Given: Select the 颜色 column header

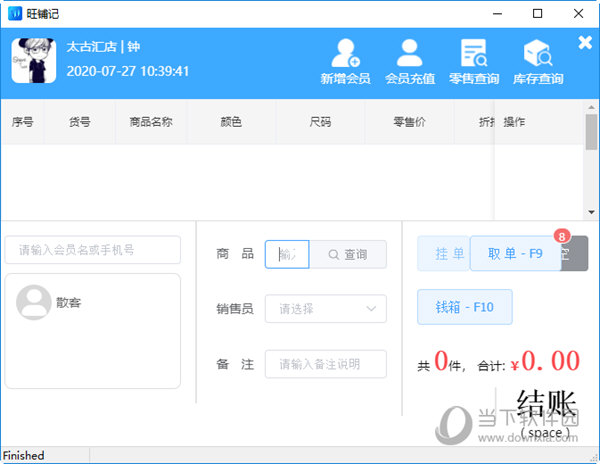Looking at the screenshot, I should point(231,122).
